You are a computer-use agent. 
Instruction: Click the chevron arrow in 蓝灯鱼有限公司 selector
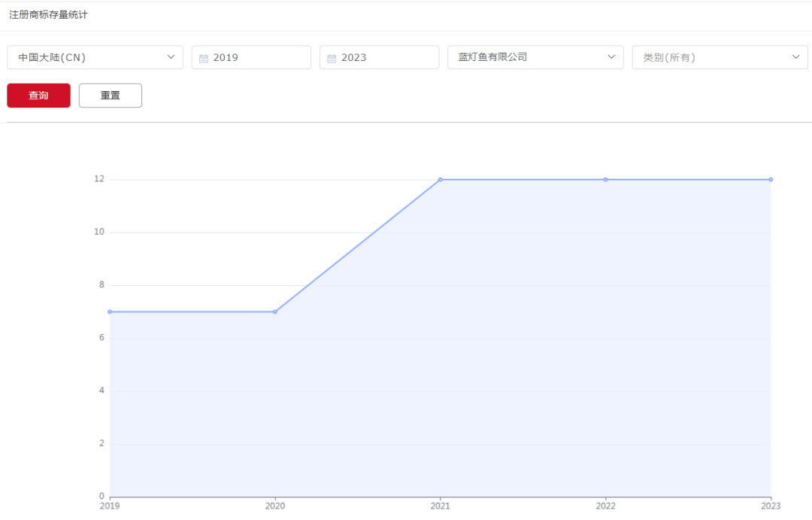point(611,57)
